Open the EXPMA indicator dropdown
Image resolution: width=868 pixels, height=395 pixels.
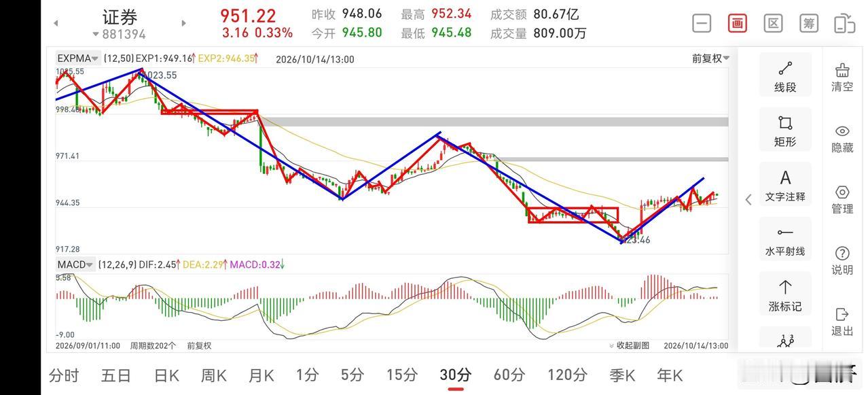[x=78, y=58]
